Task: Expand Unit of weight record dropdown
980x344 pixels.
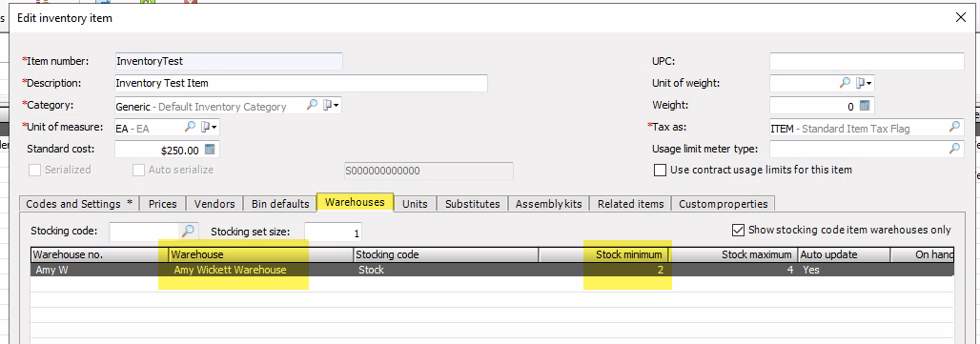Action: pos(865,83)
